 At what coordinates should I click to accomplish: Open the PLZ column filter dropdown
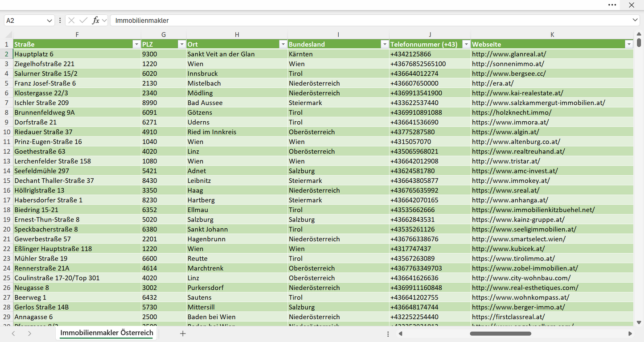(x=181, y=44)
